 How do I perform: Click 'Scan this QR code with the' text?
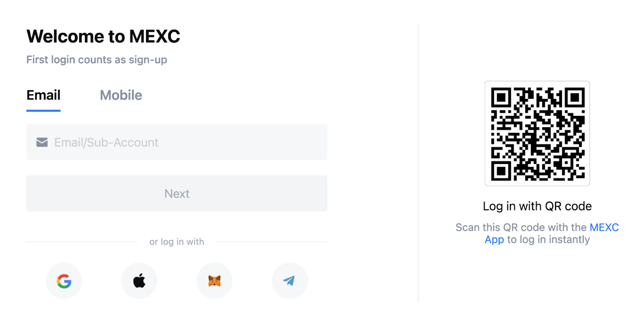click(x=521, y=227)
